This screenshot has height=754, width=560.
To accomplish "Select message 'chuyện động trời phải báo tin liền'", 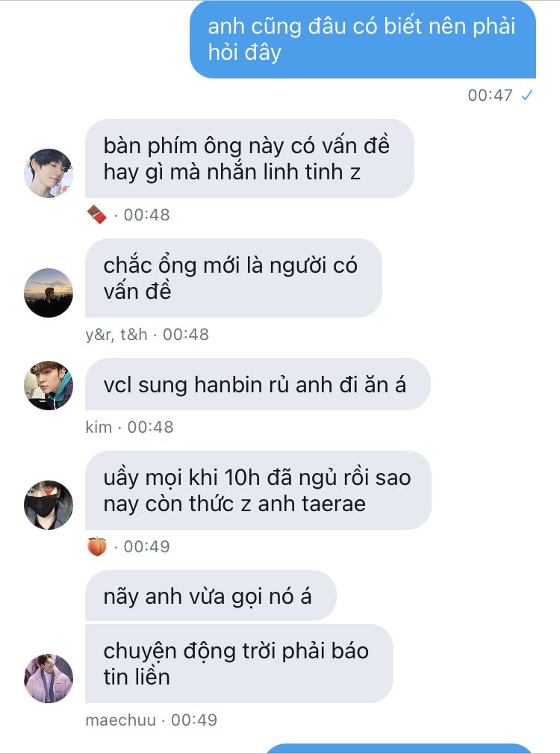I will click(x=239, y=664).
